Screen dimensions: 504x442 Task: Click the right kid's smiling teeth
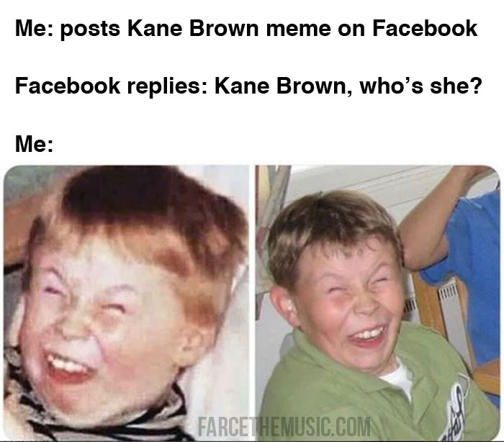pos(367,335)
